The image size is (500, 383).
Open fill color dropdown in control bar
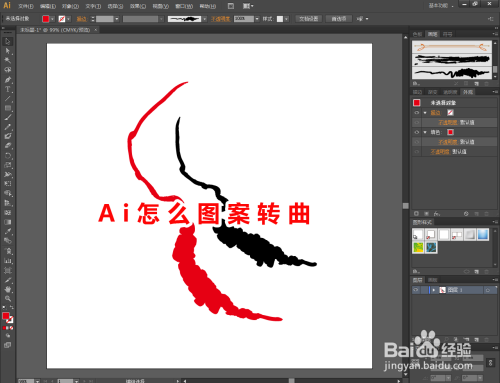click(x=52, y=19)
